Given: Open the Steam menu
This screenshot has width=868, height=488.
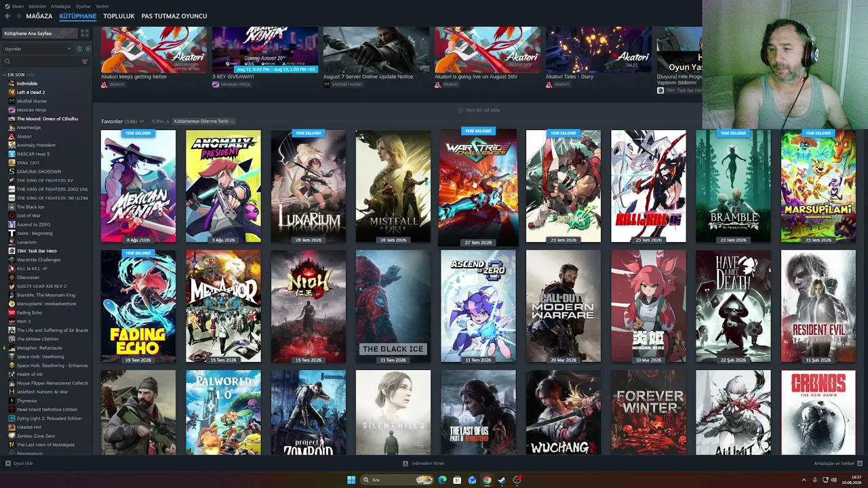Looking at the screenshot, I should [15, 6].
